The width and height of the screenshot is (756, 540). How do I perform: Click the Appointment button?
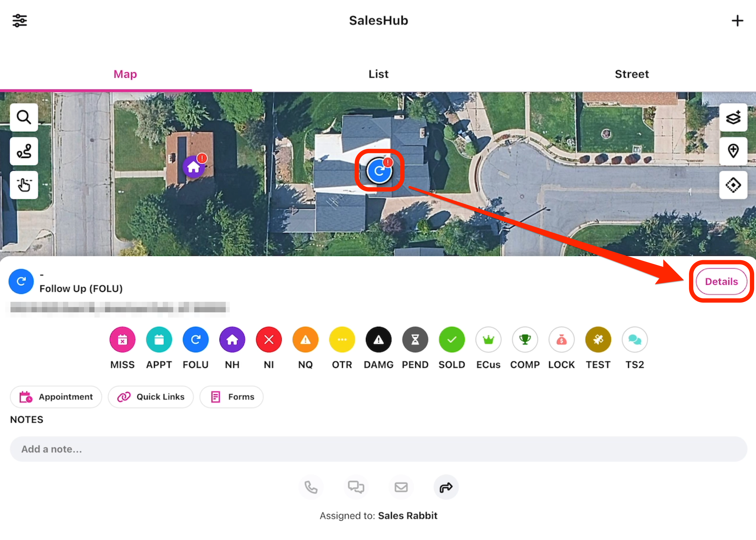(x=56, y=397)
